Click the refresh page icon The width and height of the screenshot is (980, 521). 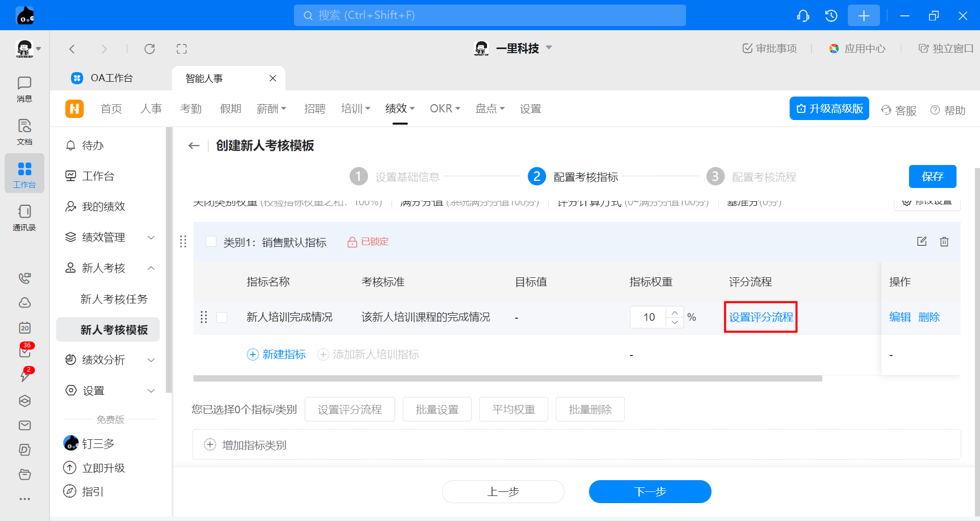pos(150,49)
